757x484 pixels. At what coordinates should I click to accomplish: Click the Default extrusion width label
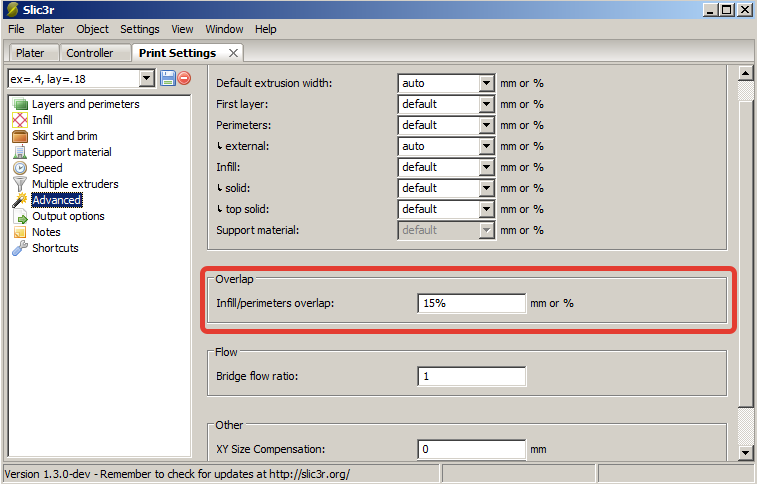274,83
